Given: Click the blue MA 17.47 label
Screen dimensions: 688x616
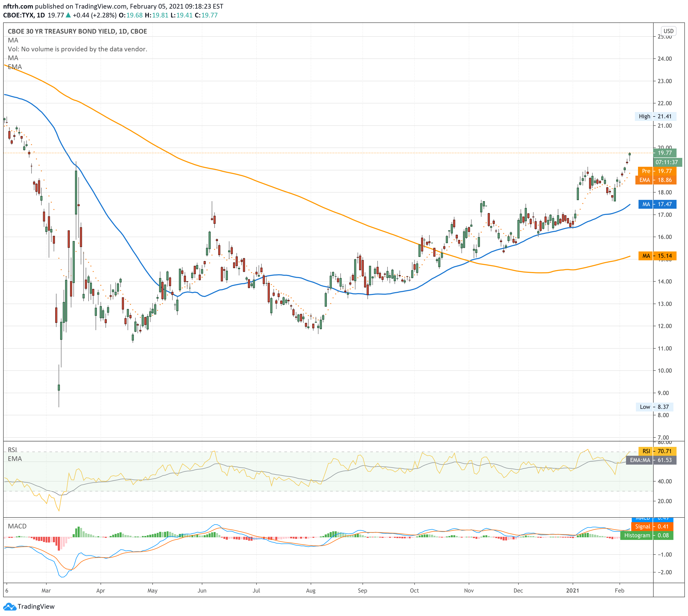Looking at the screenshot, I should (x=657, y=204).
